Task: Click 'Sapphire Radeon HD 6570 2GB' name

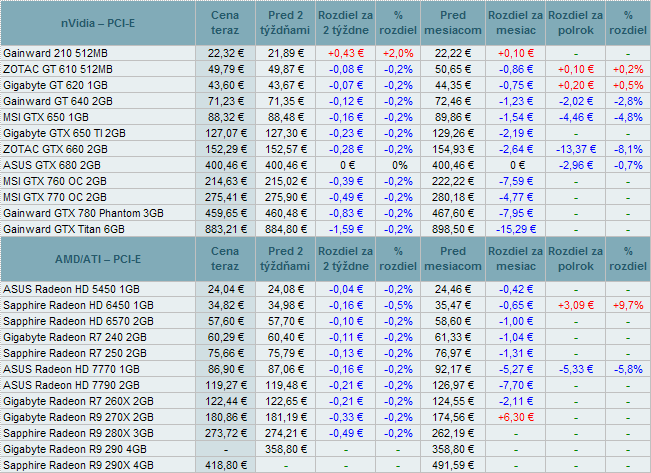Action: pos(78,321)
